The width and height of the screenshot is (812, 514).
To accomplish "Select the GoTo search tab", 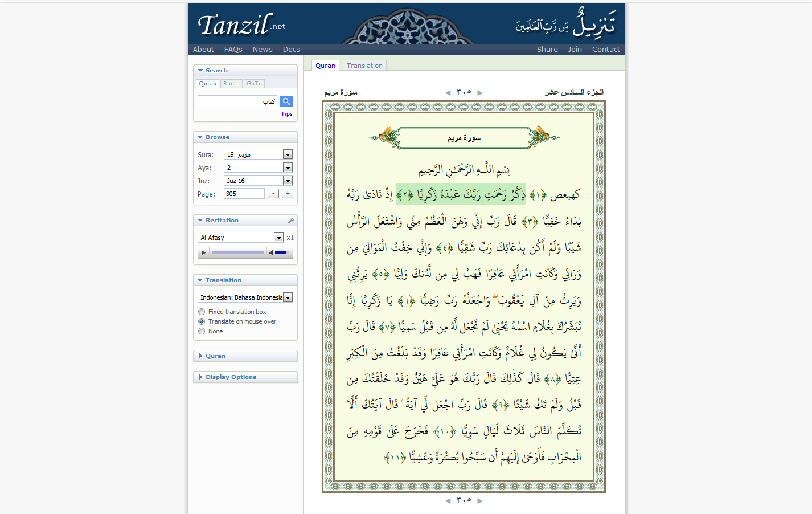I will 254,84.
